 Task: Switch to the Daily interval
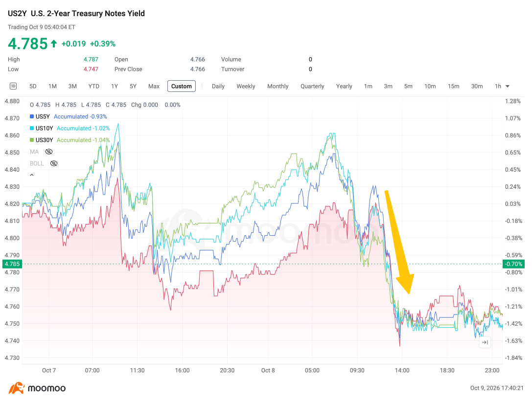pyautogui.click(x=218, y=86)
